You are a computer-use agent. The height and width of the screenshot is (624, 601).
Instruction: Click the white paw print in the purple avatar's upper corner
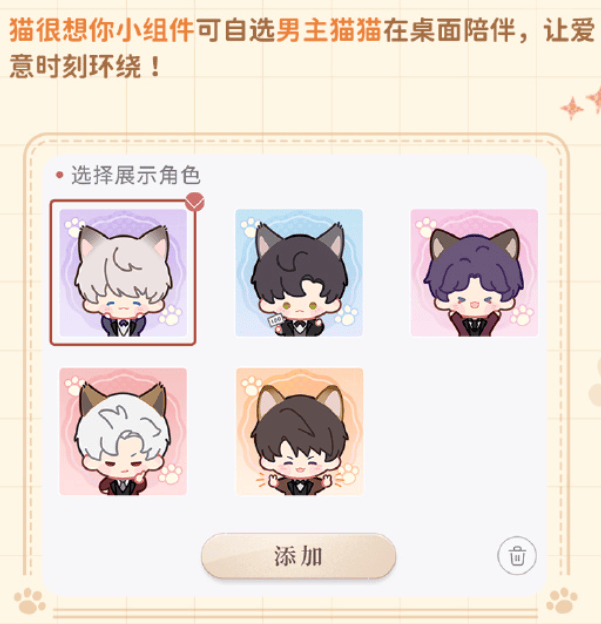pyautogui.click(x=73, y=227)
